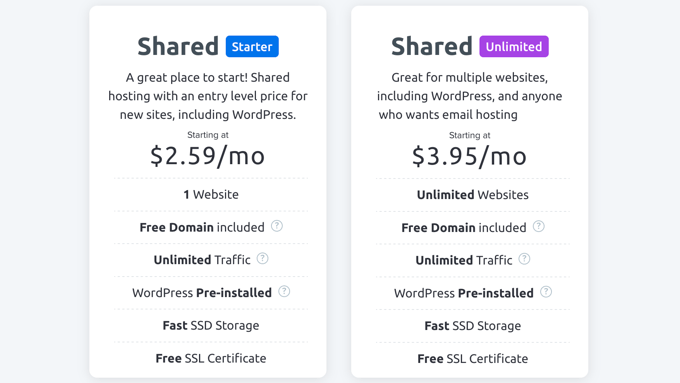Click 'Free Domain included' in Unlimited plan
The image size is (680, 383).
coord(464,228)
